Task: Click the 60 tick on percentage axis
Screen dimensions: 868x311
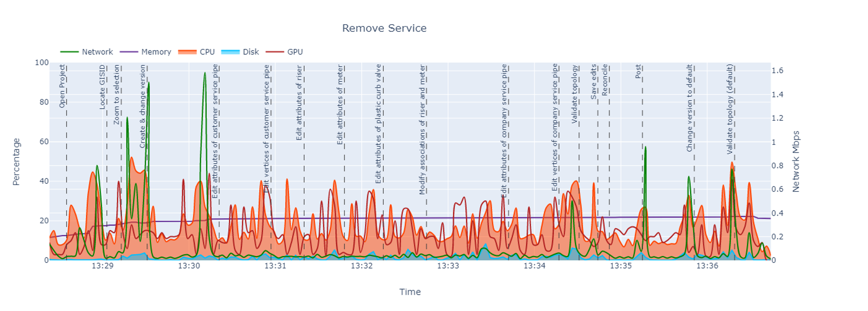Action: pos(44,141)
